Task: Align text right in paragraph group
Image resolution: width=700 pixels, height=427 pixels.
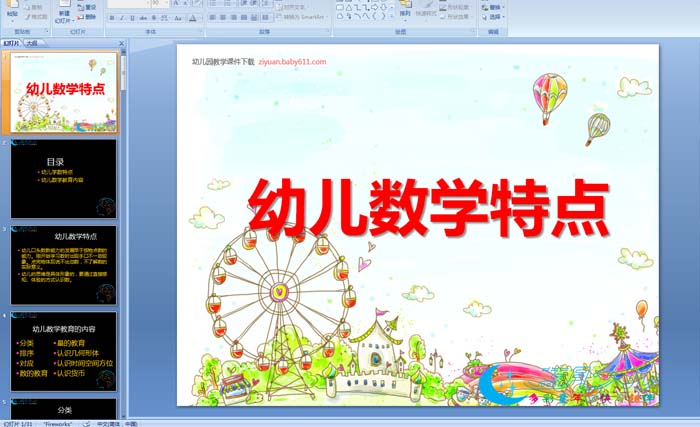Action: [x=233, y=17]
